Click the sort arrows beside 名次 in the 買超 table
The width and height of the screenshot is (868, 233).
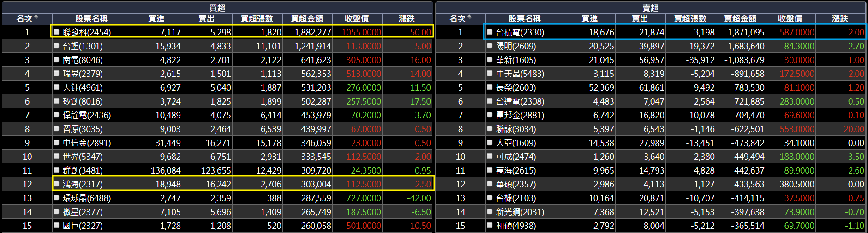click(x=36, y=18)
